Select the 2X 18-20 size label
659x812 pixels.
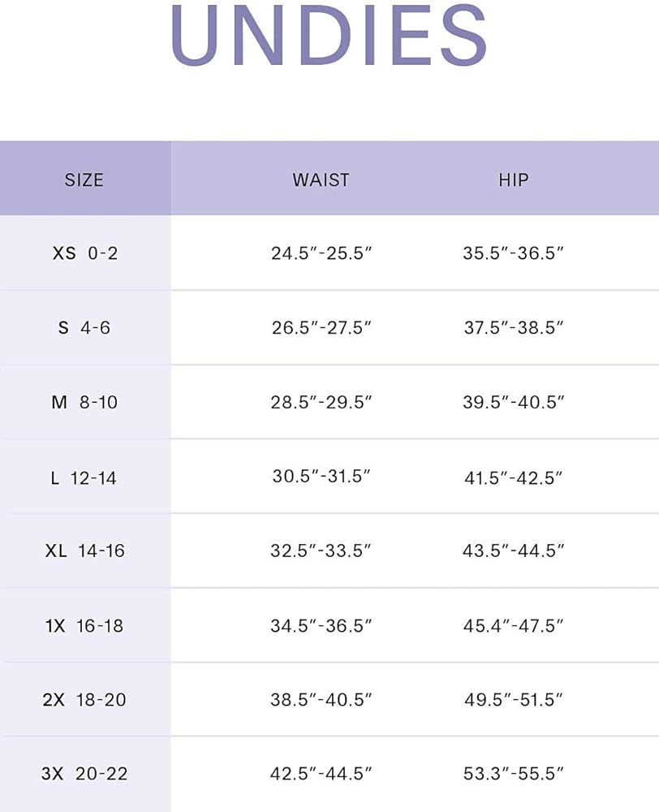click(84, 699)
